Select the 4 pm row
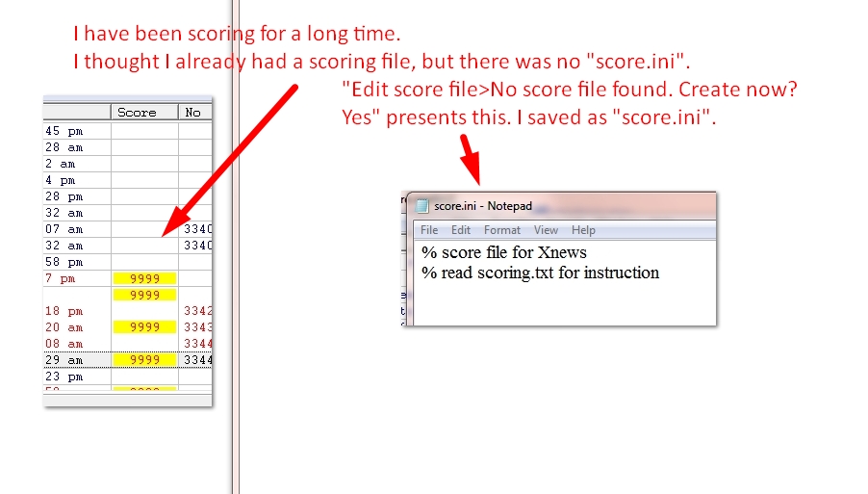The width and height of the screenshot is (868, 494). (x=127, y=180)
